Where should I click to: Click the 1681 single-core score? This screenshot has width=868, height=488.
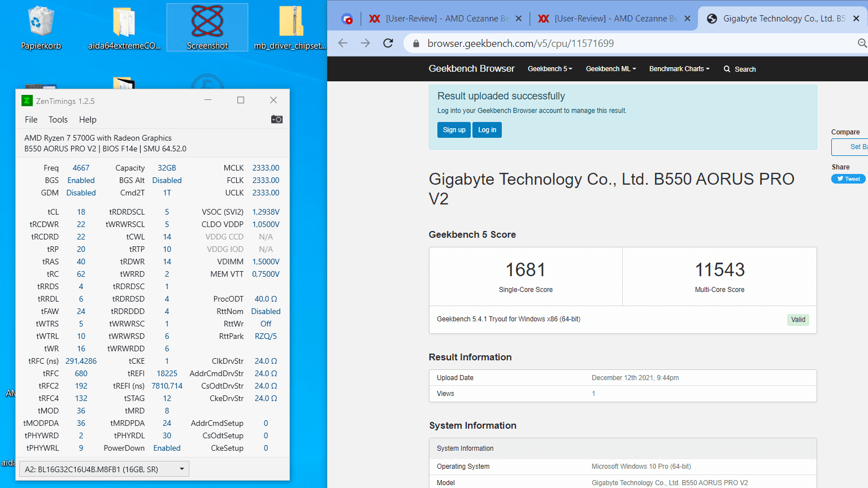[526, 270]
